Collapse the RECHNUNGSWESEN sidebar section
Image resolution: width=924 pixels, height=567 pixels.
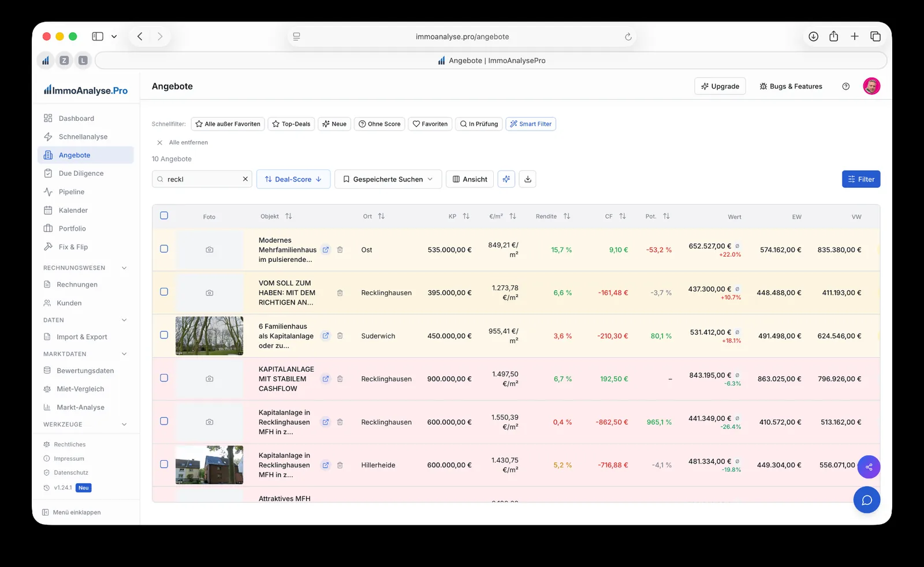pyautogui.click(x=124, y=268)
